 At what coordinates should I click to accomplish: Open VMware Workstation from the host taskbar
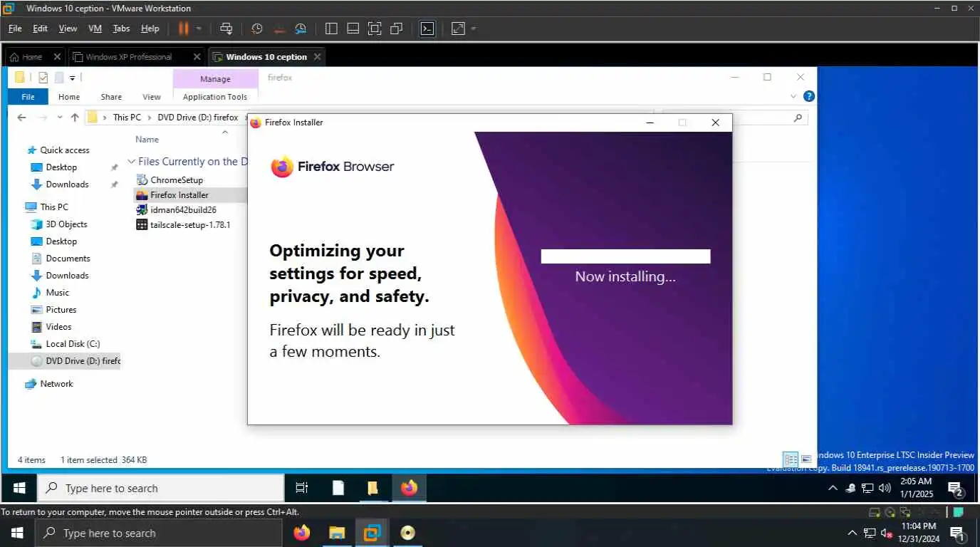tap(372, 533)
